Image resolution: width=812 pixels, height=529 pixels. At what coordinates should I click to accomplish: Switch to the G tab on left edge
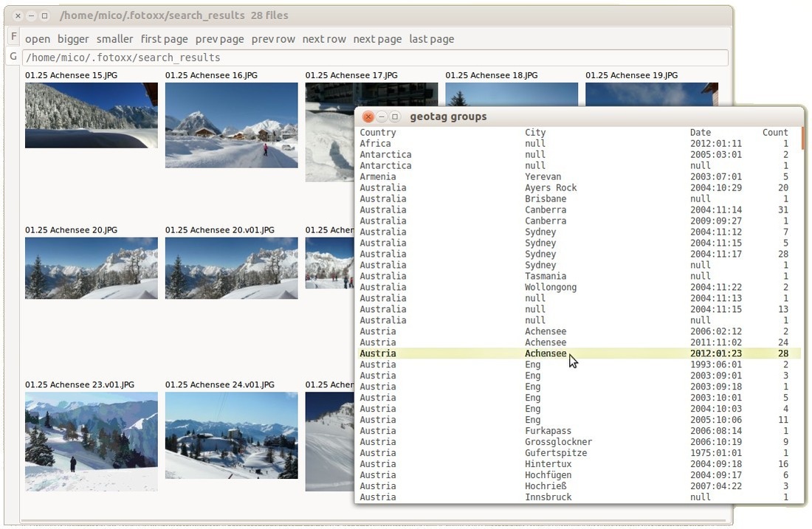(13, 56)
